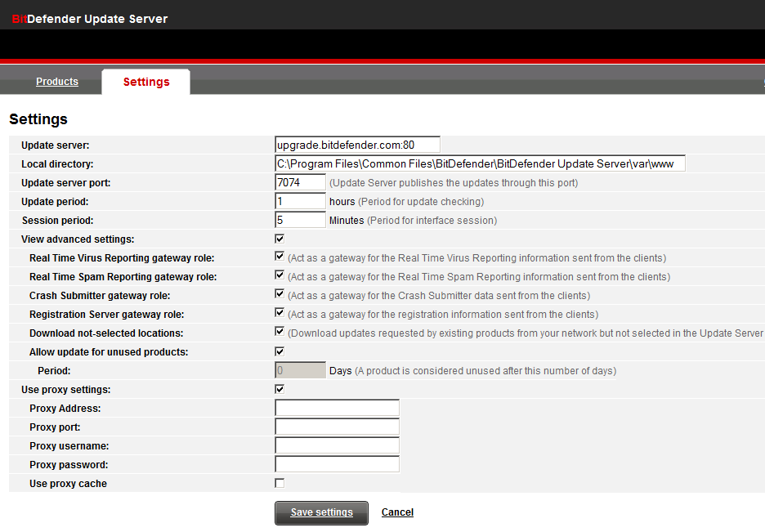This screenshot has width=765, height=532.
Task: Click the 'Use proxy cache' label
Action: 69,484
